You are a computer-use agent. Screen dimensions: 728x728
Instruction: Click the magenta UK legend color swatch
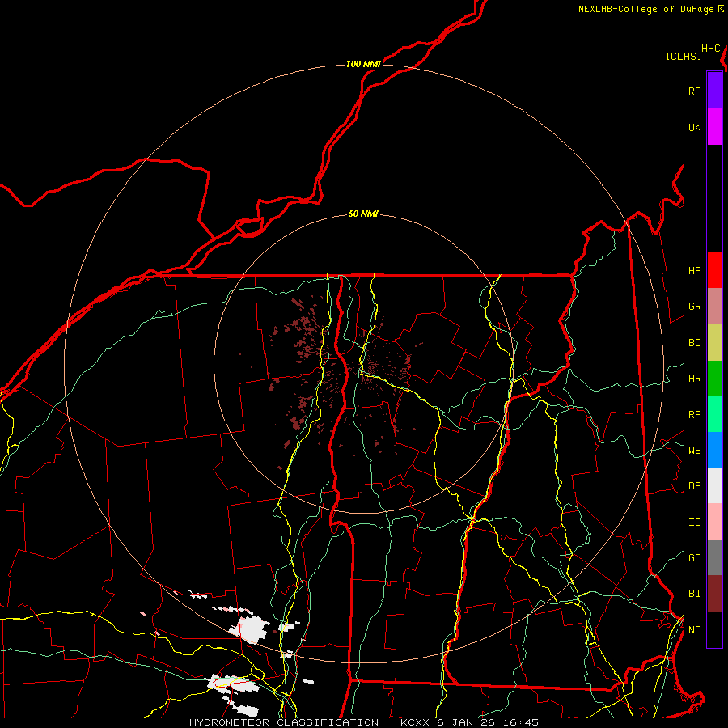click(x=714, y=127)
